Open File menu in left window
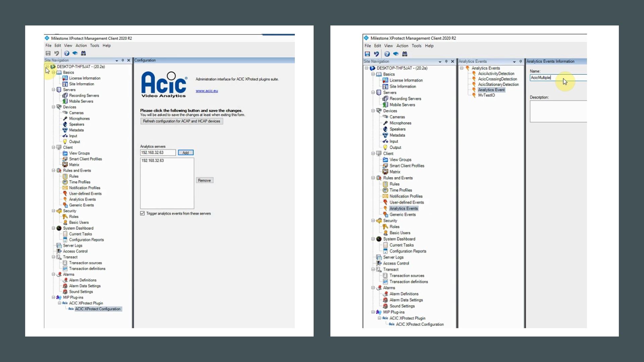The width and height of the screenshot is (644, 362). [x=49, y=46]
